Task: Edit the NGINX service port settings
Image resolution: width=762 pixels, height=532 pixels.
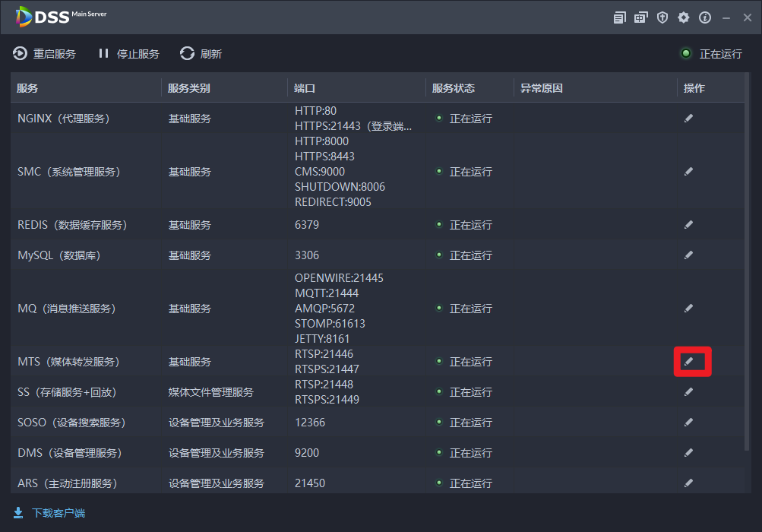Action: tap(688, 119)
